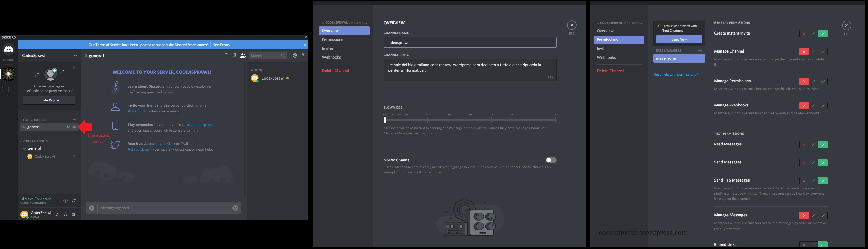Image resolution: width=868 pixels, height=249 pixels.
Task: Set Manage Permissions to neutral slash
Action: (813, 81)
